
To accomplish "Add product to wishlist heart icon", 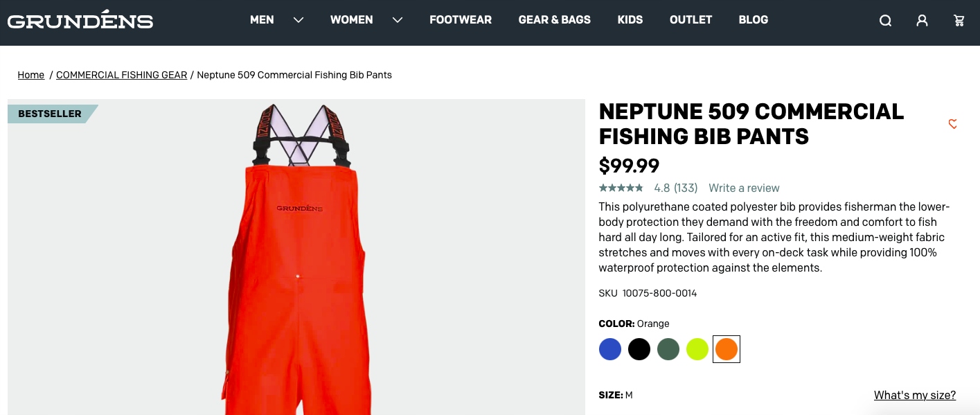I will pyautogui.click(x=953, y=124).
